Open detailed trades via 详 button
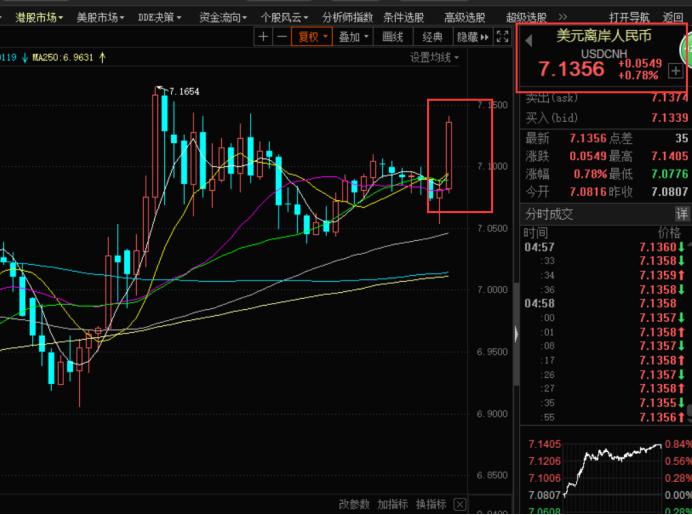The height and width of the screenshot is (515, 692). pos(682,214)
